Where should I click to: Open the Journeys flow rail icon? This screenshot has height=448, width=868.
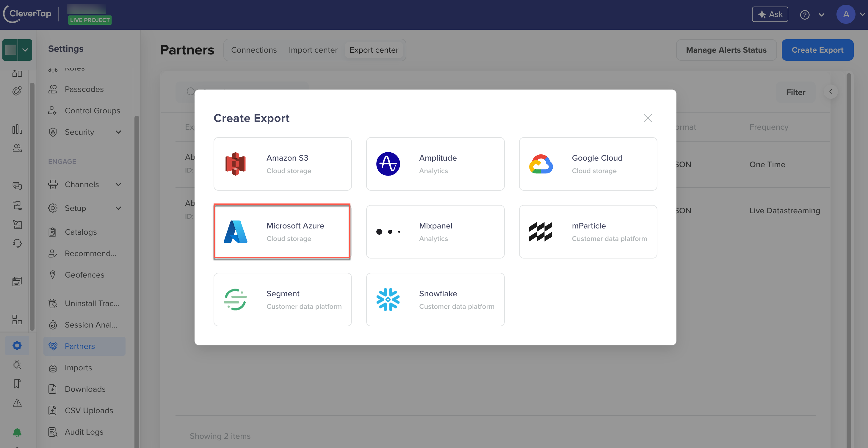[17, 205]
